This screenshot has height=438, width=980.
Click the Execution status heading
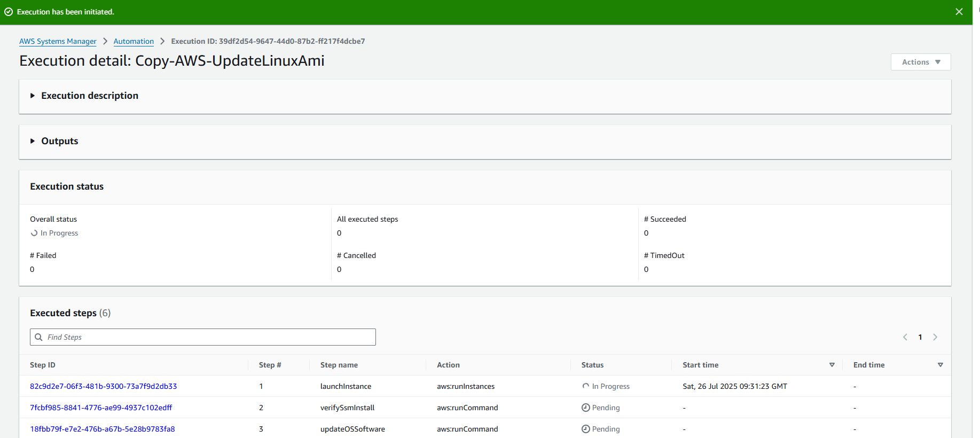(x=67, y=186)
